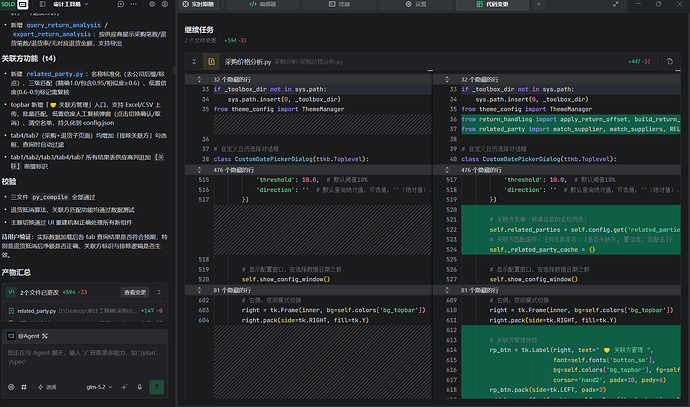
Task: Click the sparkle optimize-prompt icon
Action: tap(124, 387)
